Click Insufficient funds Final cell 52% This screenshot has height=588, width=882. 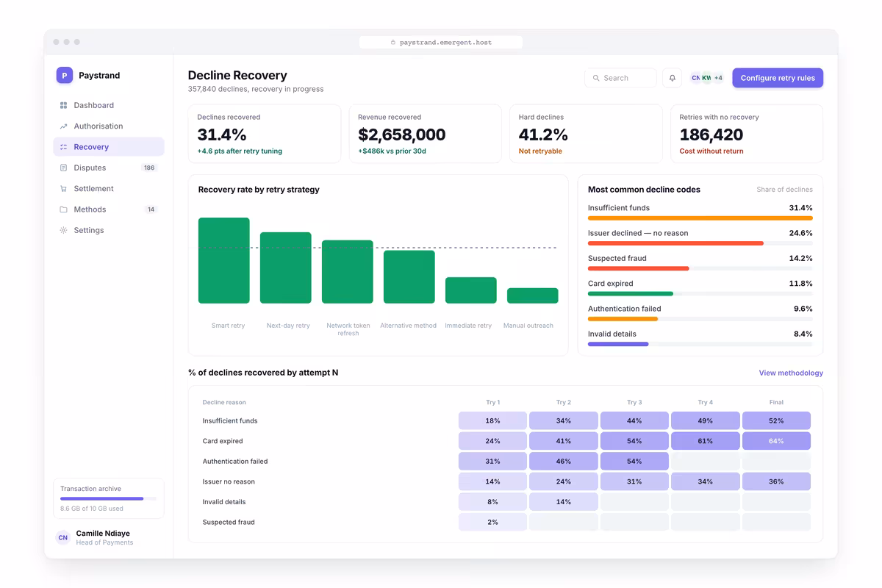click(776, 421)
